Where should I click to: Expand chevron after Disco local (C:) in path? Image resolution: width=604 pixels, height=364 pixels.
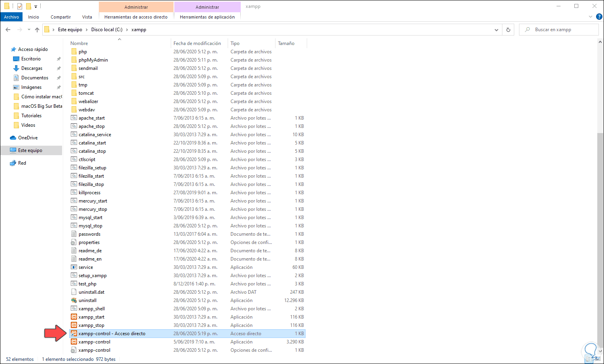tap(127, 30)
